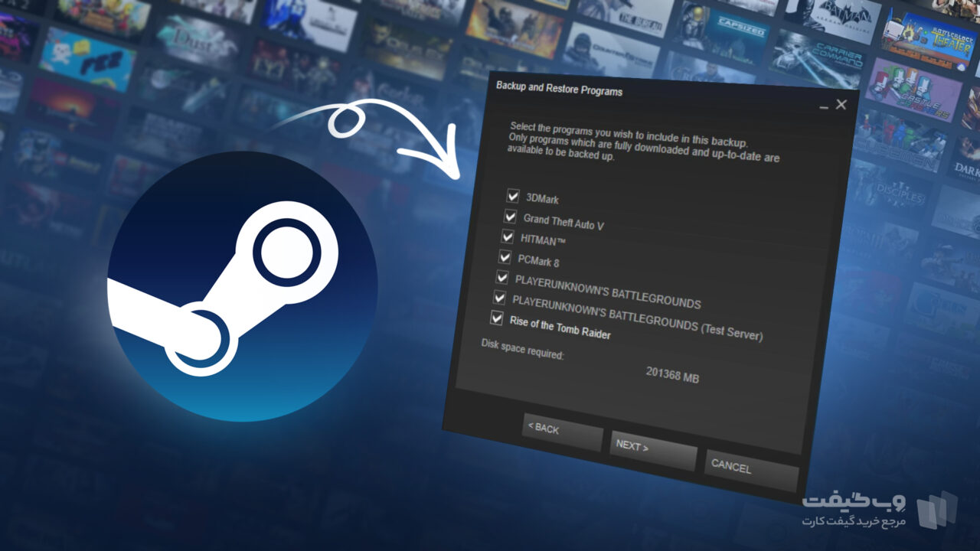Toggle the Grand Theft Auto V checkbox
Image resolution: width=980 pixels, height=551 pixels.
coord(510,217)
